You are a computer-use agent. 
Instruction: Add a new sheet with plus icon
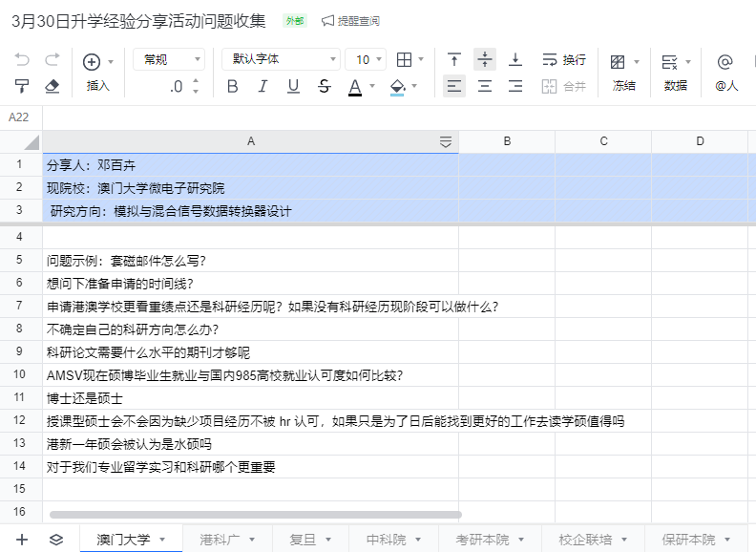(22, 540)
